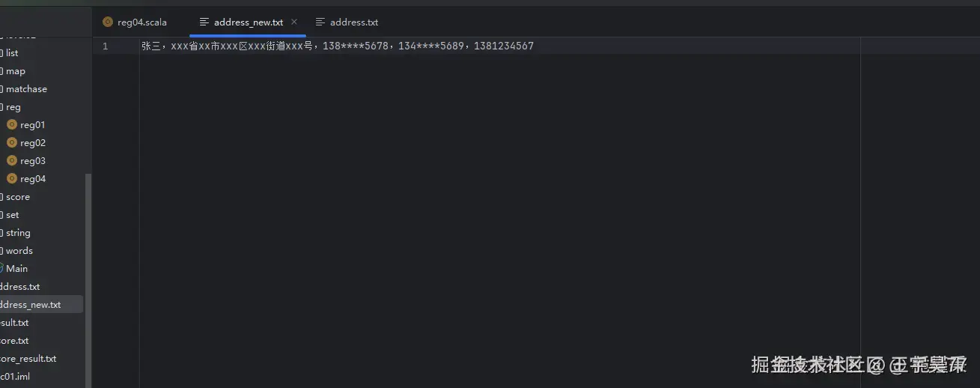Open reg01 object in project tree
Viewport: 980px width, 388px height.
coord(32,125)
